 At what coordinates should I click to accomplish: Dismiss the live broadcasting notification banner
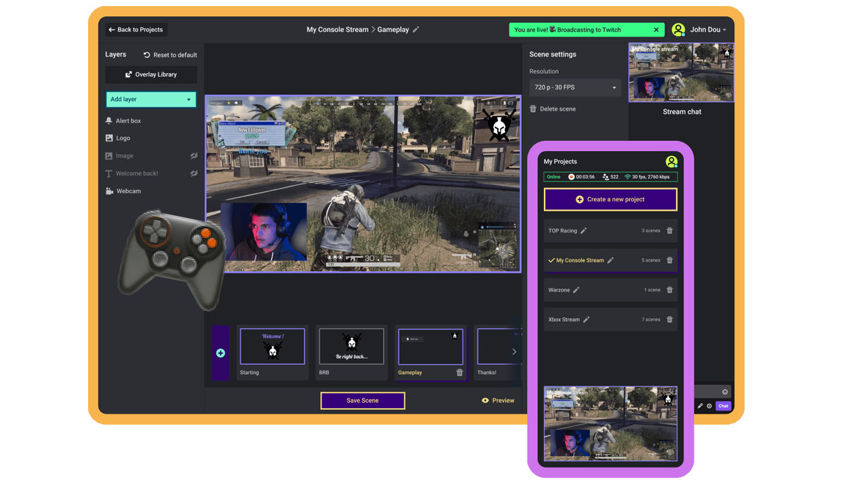656,30
